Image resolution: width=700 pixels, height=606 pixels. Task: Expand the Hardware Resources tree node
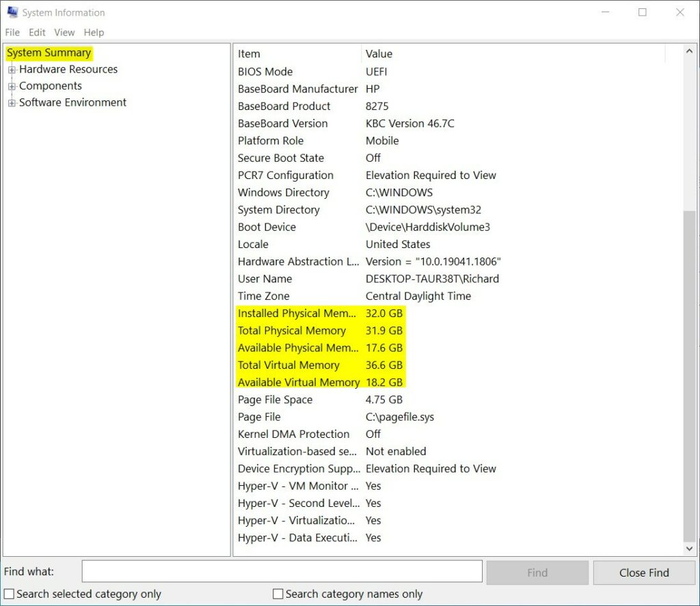pos(12,70)
